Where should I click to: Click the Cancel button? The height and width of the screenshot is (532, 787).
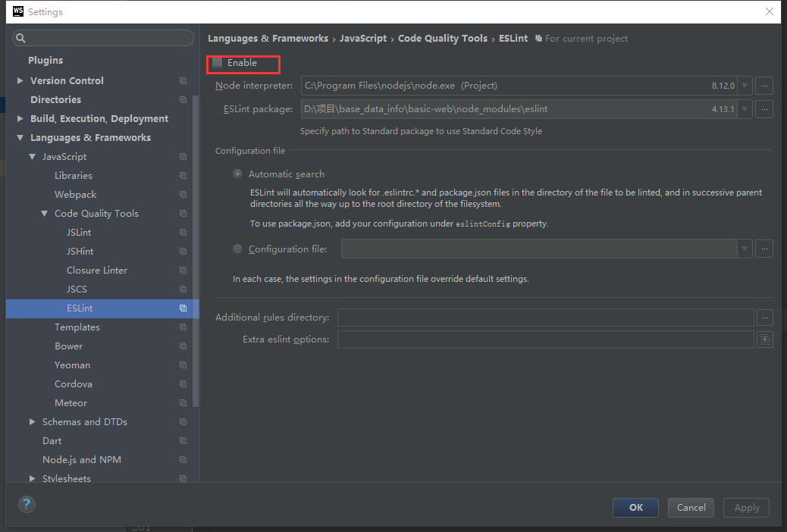click(691, 508)
